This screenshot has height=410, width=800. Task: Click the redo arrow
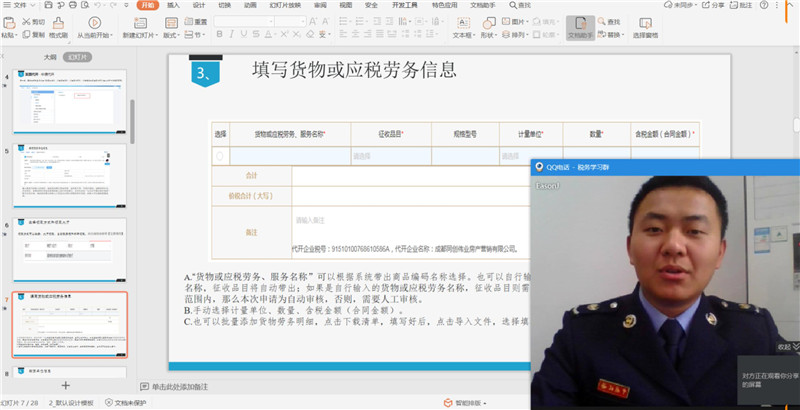(x=113, y=5)
